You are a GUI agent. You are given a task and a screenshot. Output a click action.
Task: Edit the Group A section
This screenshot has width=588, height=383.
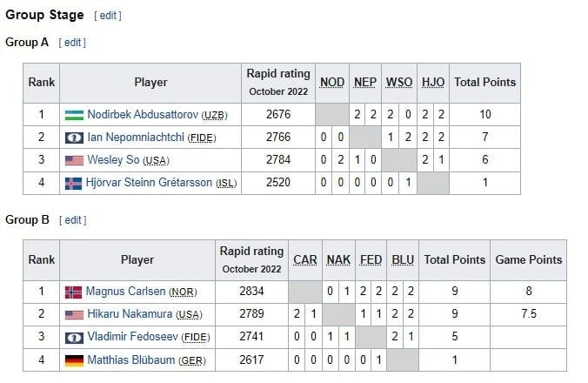click(72, 43)
